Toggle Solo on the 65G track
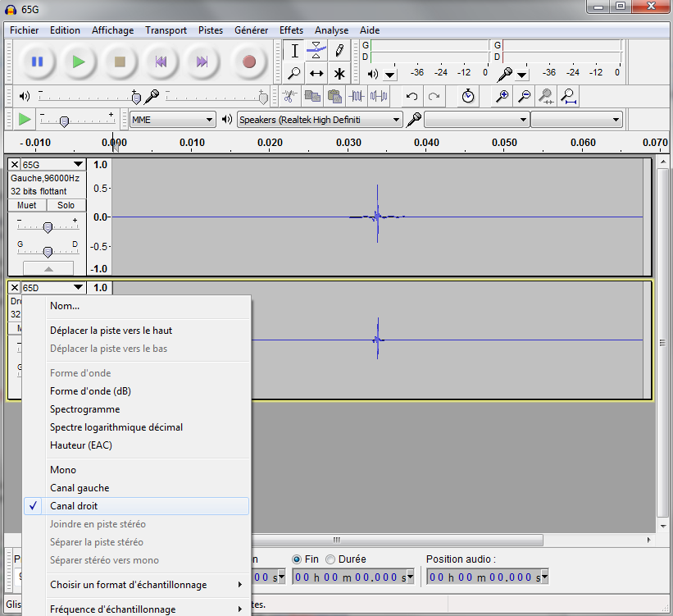This screenshot has height=616, width=673. point(66,205)
